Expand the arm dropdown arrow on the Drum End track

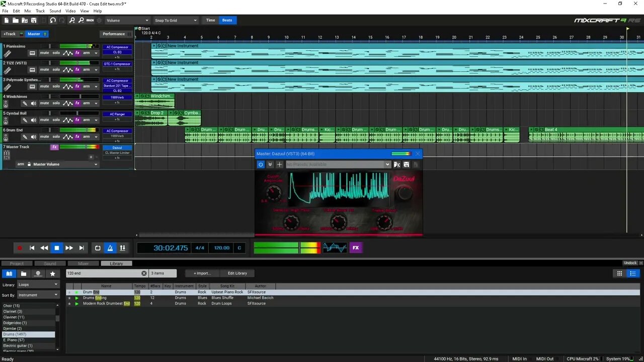point(96,137)
